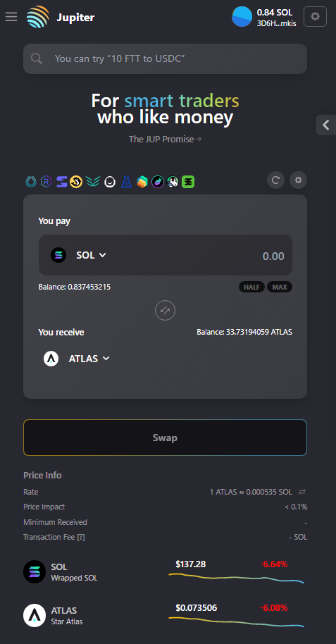Open settings gear in the header
336x644 pixels.
(315, 17)
